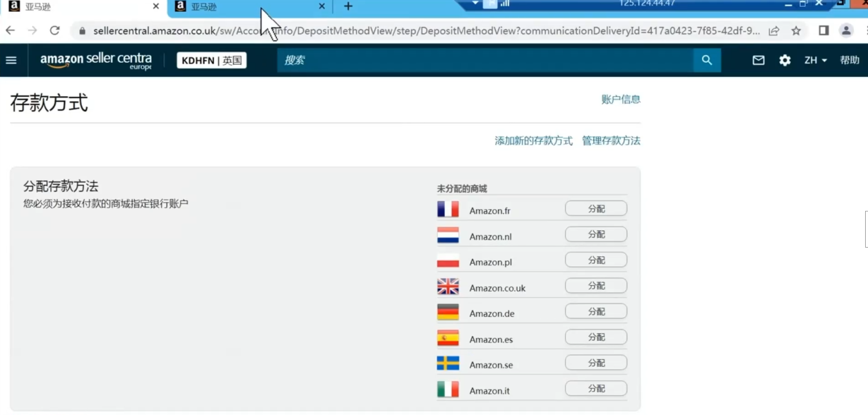Viewport: 868px width, 415px height.
Task: Open the settings gear icon
Action: pos(785,60)
